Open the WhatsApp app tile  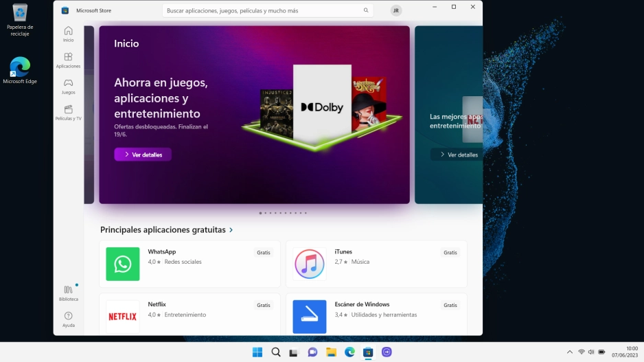(189, 264)
